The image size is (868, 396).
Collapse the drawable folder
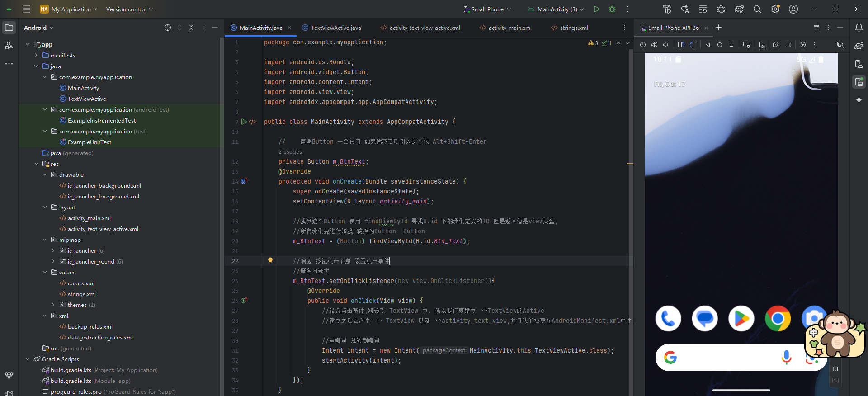45,174
